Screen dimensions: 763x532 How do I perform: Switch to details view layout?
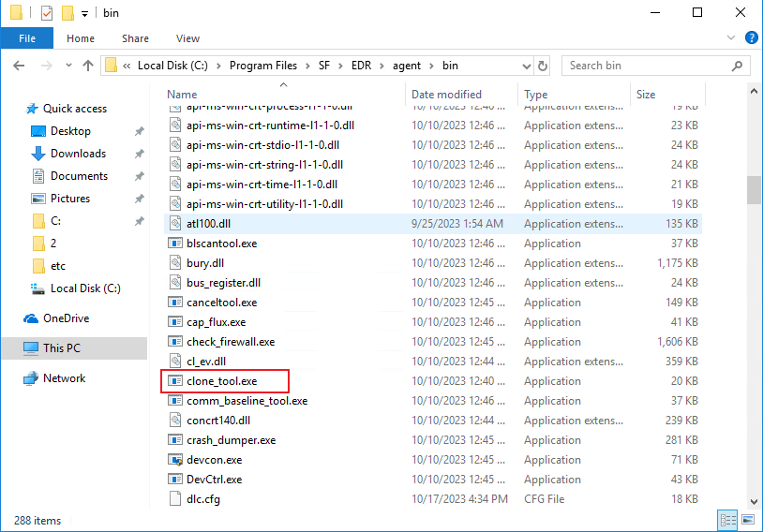(727, 520)
